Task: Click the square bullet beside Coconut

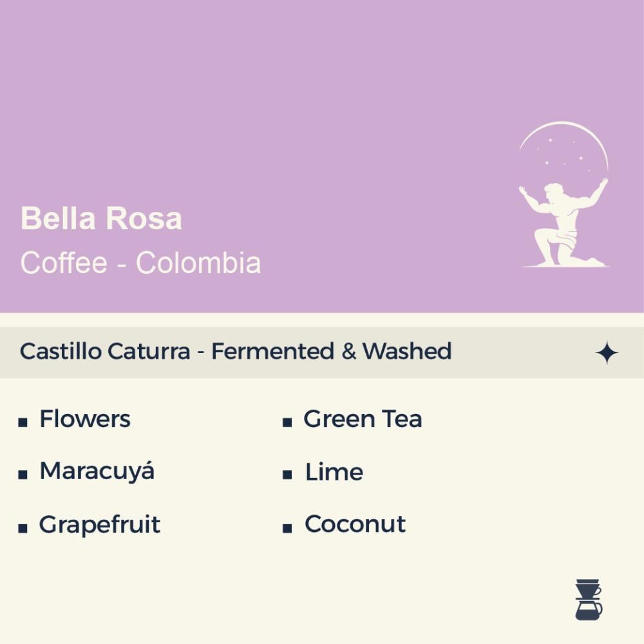Action: [287, 528]
